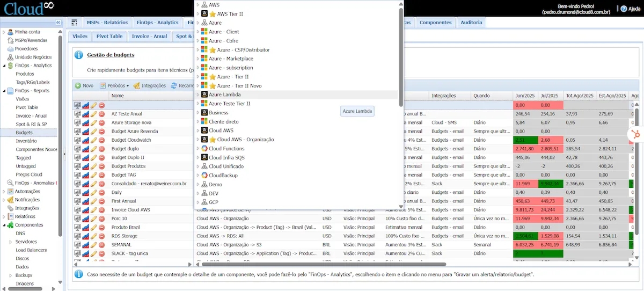Click the red delete icon on Produto Brazil row
644x291 pixels.
coord(102,227)
